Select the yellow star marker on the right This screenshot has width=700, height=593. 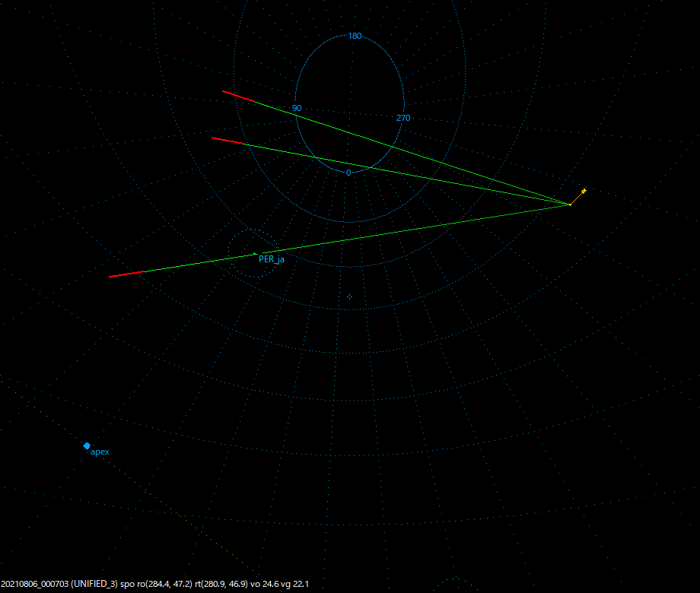tap(584, 189)
